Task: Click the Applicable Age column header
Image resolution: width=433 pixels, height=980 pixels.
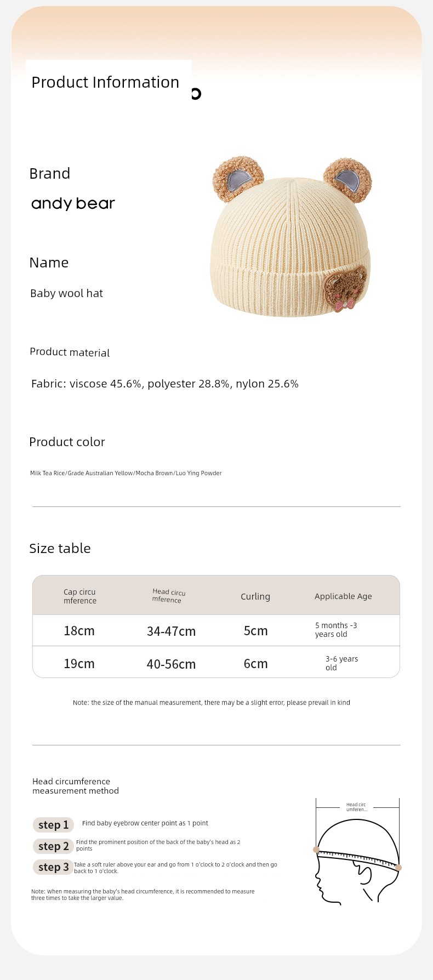Action: 343,596
